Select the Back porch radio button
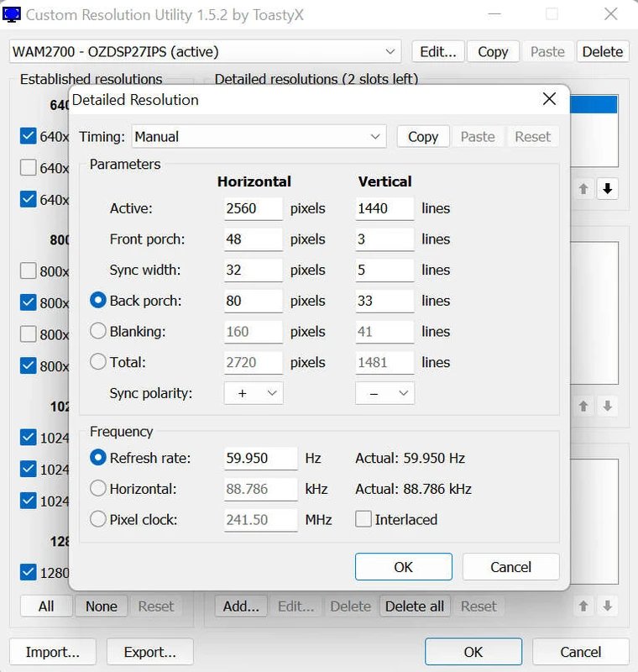The height and width of the screenshot is (672, 638). 97,301
